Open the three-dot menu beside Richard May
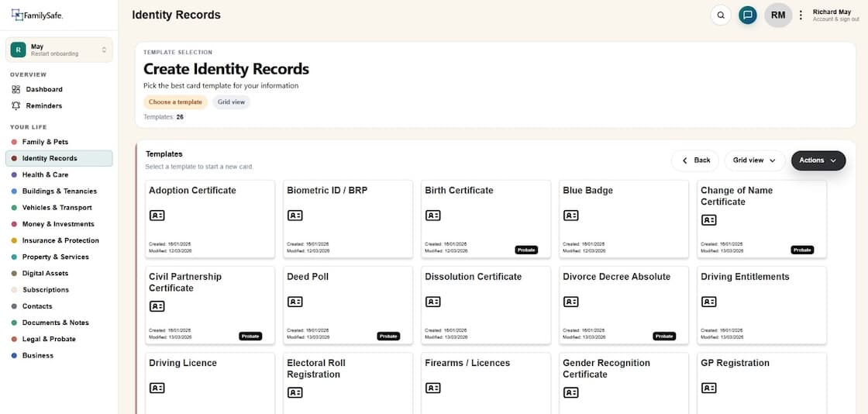This screenshot has height=414, width=868. coord(801,15)
